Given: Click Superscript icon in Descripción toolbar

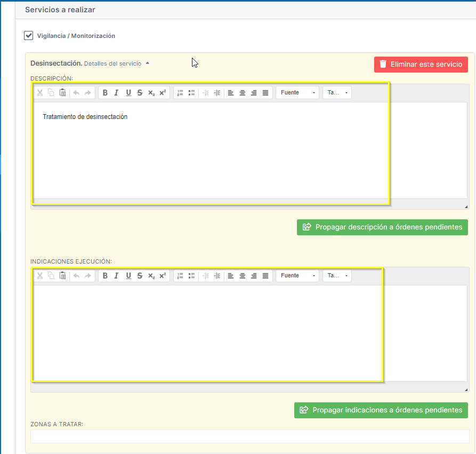Looking at the screenshot, I should (x=163, y=93).
